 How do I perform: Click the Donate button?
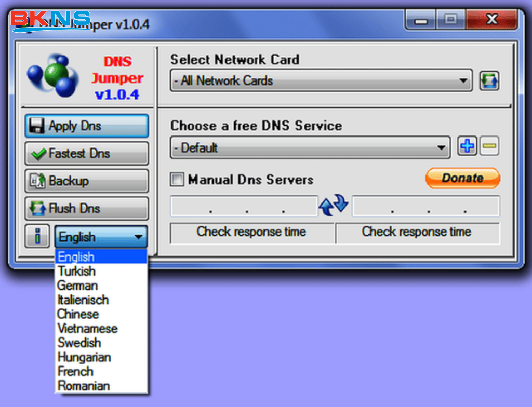462,178
